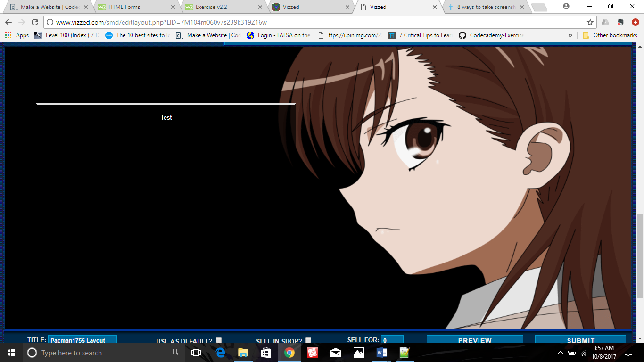Reload the page with the refresh icon
This screenshot has width=644, height=362.
point(34,22)
